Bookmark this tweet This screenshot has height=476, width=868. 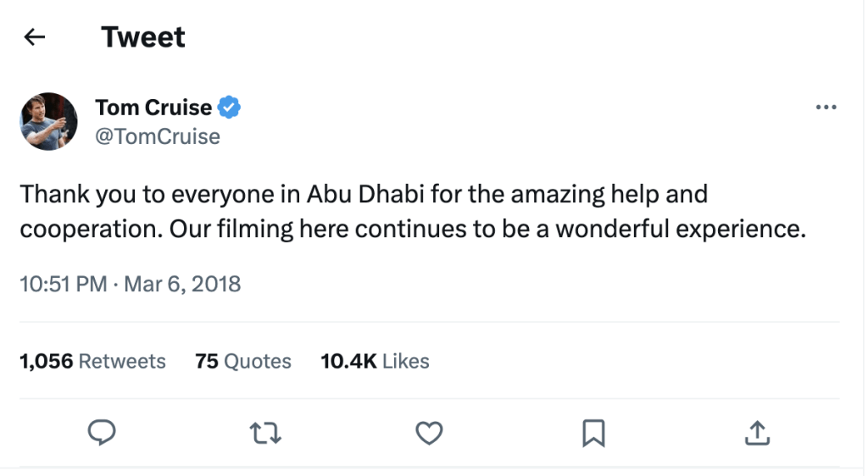593,434
